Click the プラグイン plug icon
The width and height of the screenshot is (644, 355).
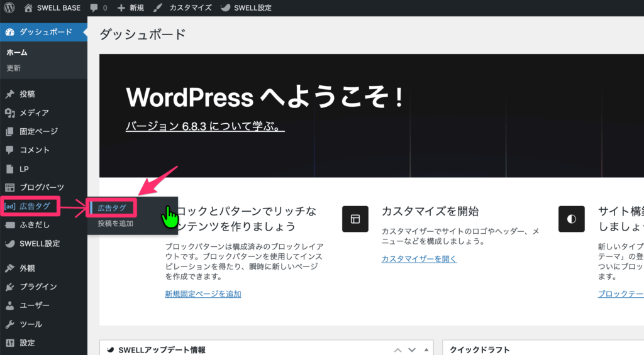click(x=9, y=287)
